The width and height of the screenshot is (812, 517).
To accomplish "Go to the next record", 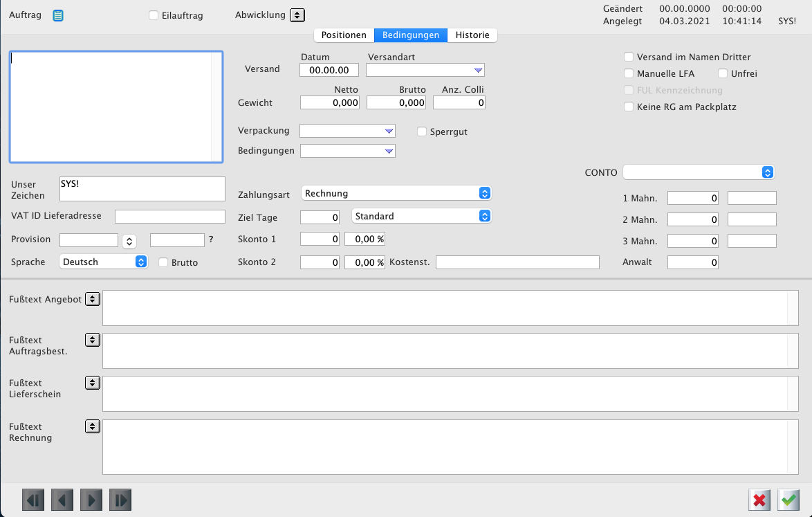I will 91,500.
